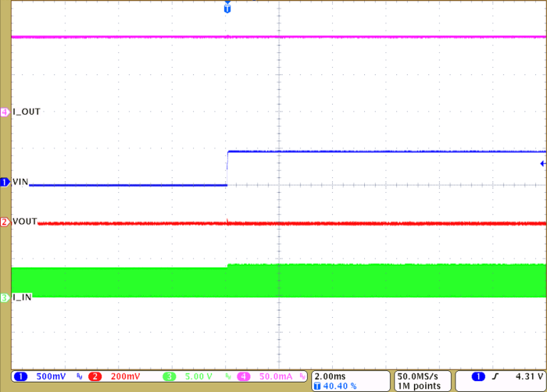Image resolution: width=547 pixels, height=392 pixels.
Task: Click the channel 4 I_OUT ground marker
Action: coord(5,112)
